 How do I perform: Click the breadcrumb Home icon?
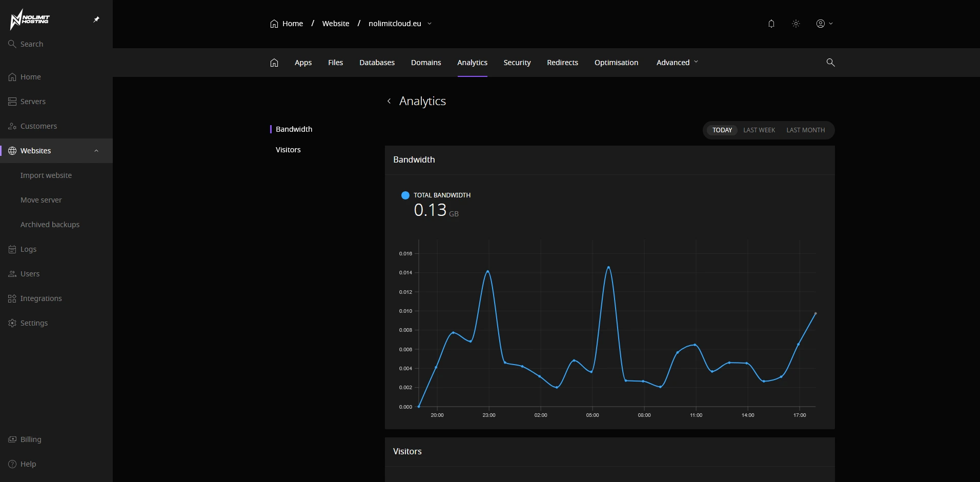pos(274,24)
